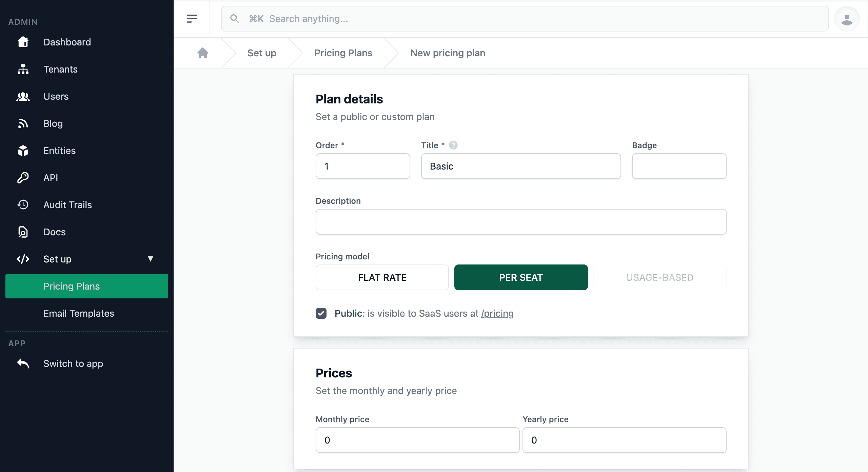
Task: Click the Audit Trails history clock icon
Action: (x=23, y=205)
